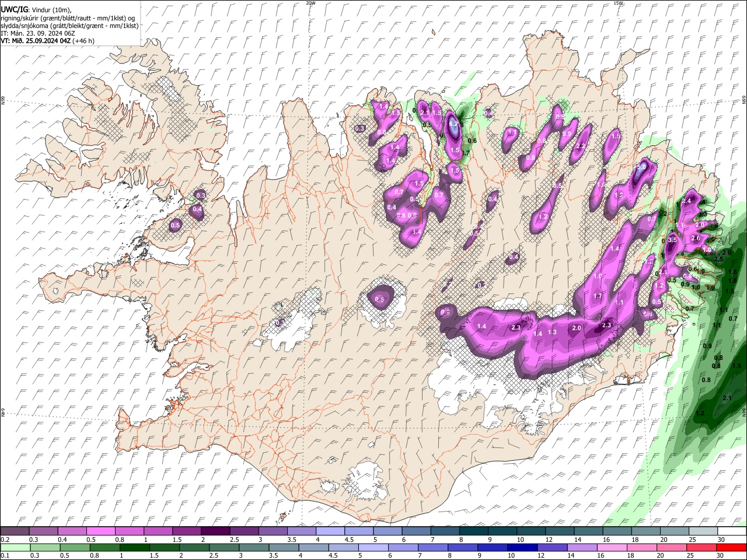The image size is (747, 560).
Task: Click the 6.2 precipitation value on the map
Action: [x=454, y=124]
